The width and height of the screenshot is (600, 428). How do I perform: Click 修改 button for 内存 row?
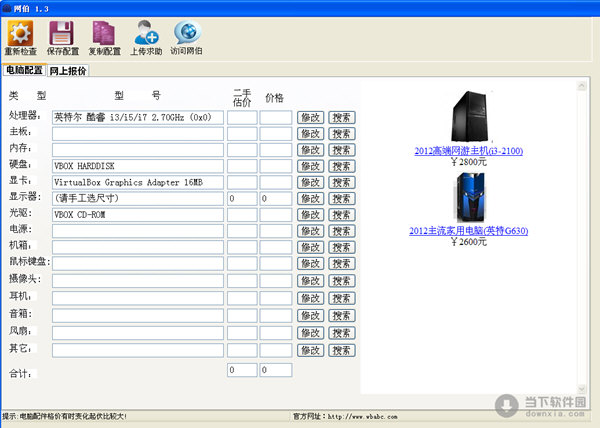coord(311,150)
